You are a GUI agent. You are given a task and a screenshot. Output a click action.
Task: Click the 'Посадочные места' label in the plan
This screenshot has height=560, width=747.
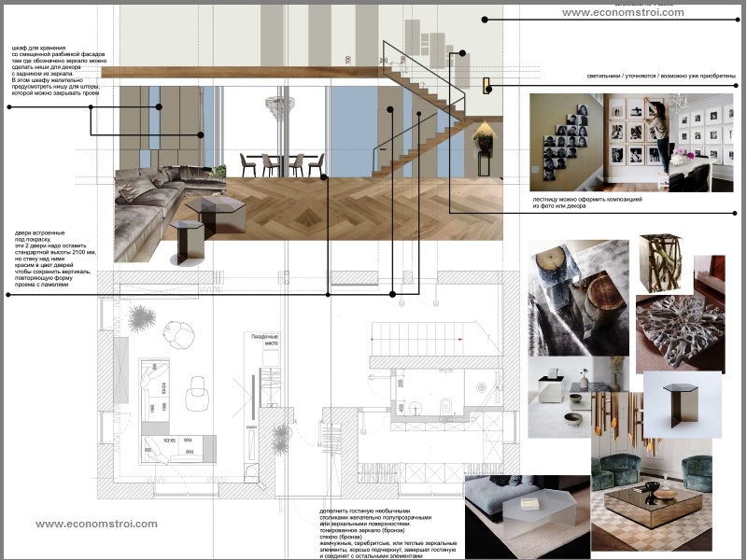tap(264, 340)
